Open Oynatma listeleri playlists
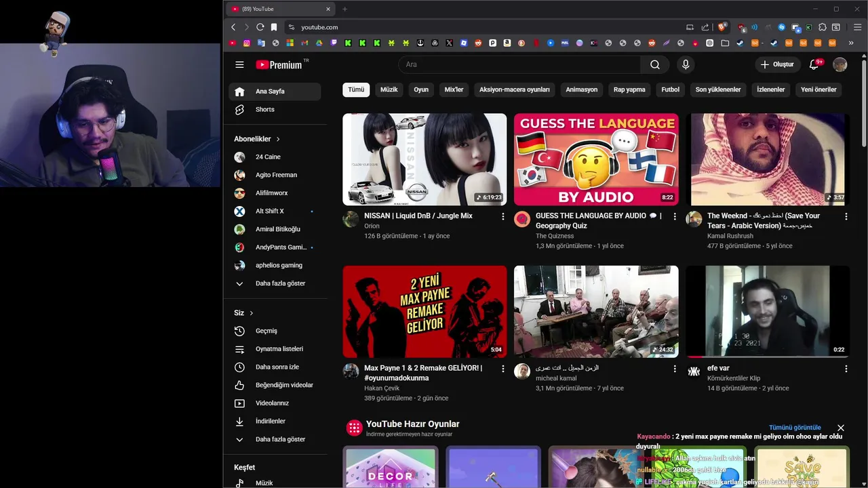This screenshot has width=868, height=488. coord(275,349)
